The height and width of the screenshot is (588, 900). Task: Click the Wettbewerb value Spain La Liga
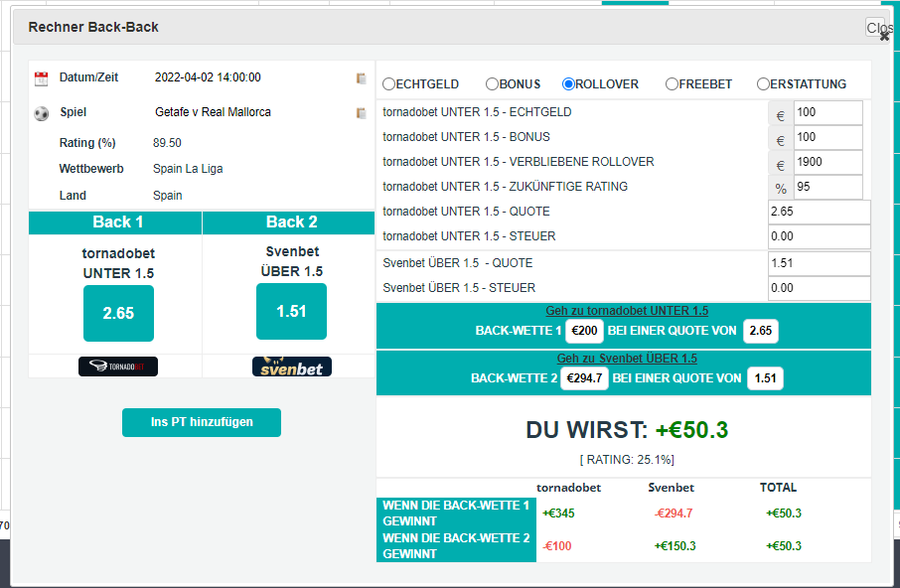click(x=188, y=169)
